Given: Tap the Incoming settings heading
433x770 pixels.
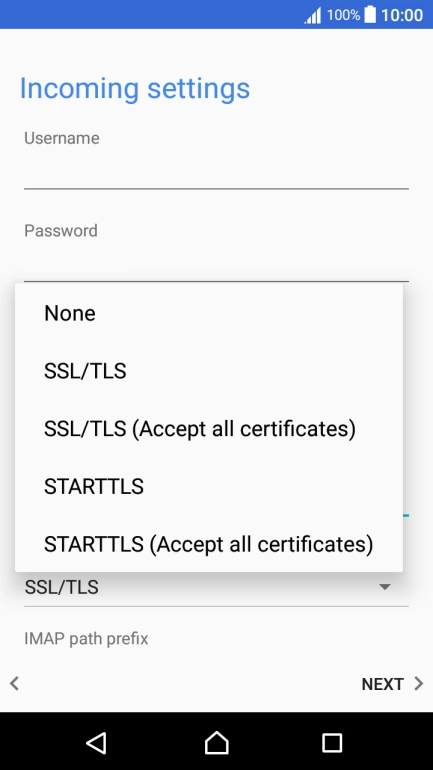Looking at the screenshot, I should pos(135,88).
